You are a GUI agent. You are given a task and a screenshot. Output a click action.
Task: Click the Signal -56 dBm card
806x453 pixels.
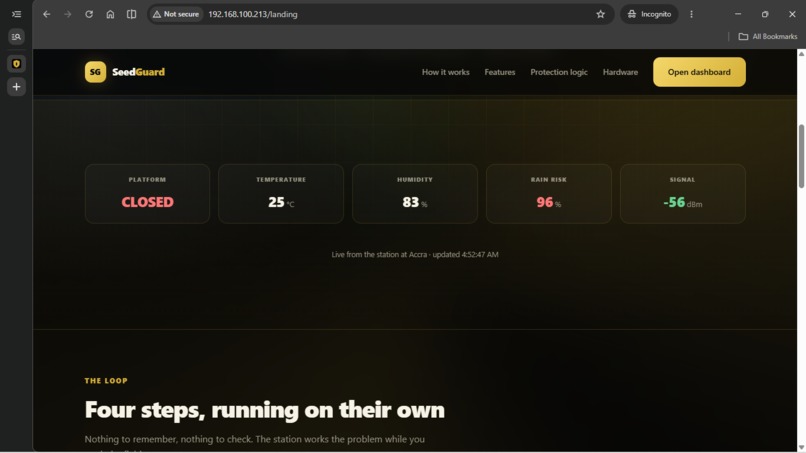click(683, 194)
